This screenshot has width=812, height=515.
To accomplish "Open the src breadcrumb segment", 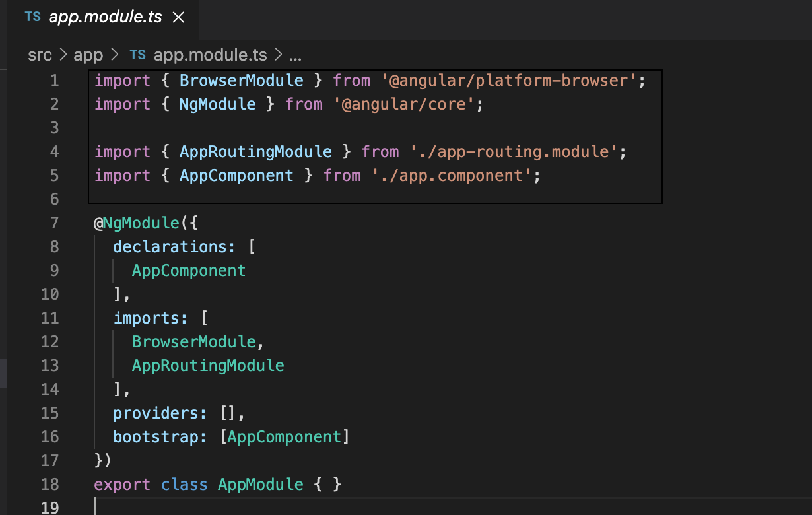I will pyautogui.click(x=40, y=55).
